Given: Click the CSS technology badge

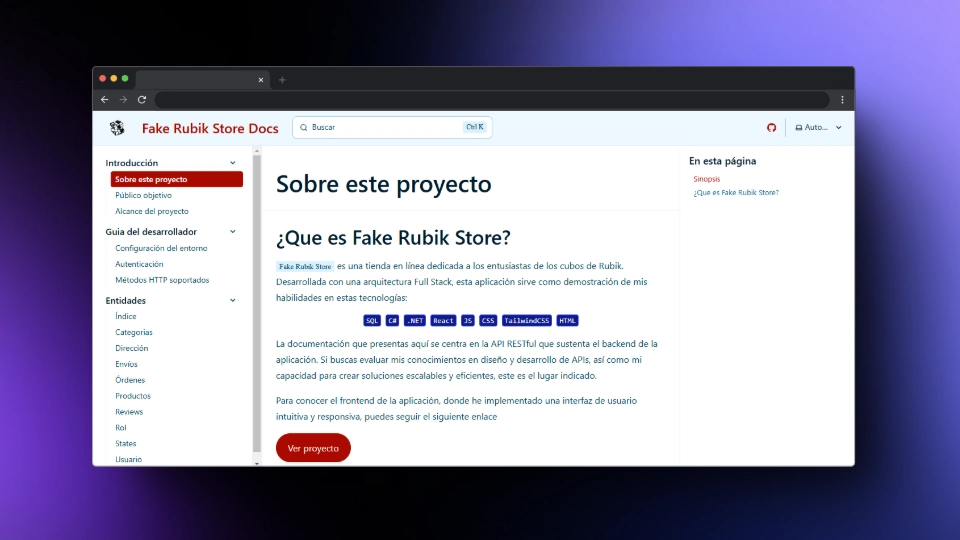Looking at the screenshot, I should pyautogui.click(x=488, y=320).
